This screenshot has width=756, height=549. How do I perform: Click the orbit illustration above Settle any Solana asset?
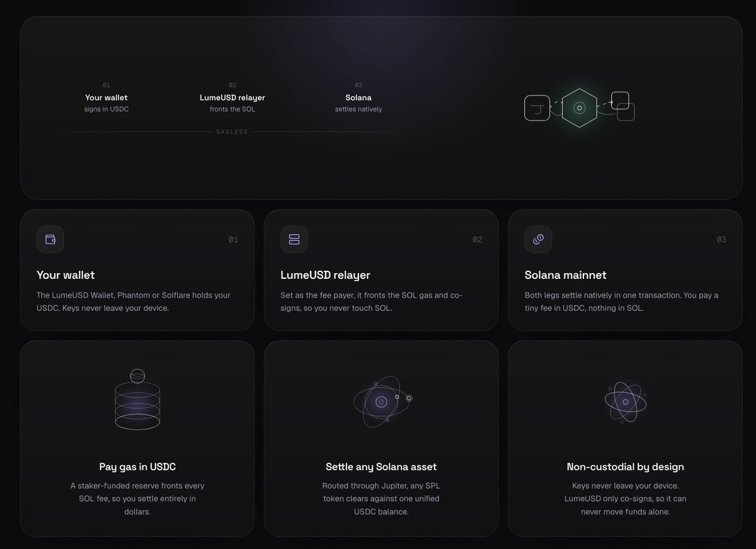pos(382,402)
